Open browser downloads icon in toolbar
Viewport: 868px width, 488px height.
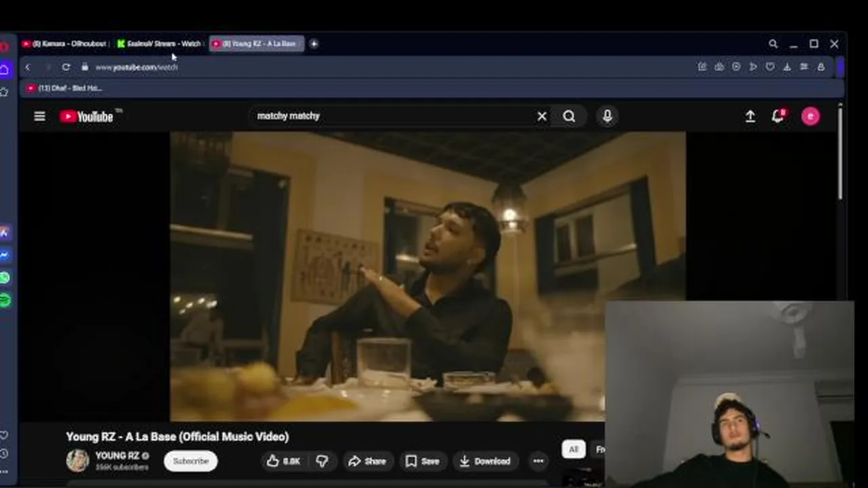[787, 67]
